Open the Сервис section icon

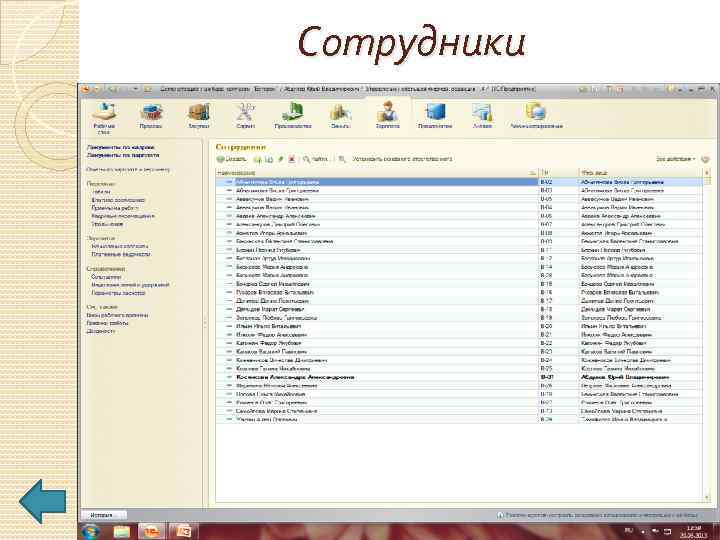click(246, 116)
